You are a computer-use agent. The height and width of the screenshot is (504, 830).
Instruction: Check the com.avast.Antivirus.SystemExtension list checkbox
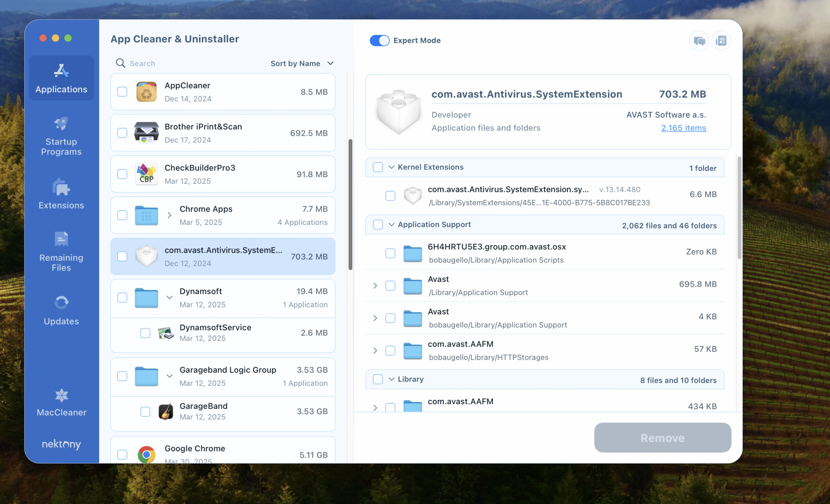pyautogui.click(x=122, y=256)
